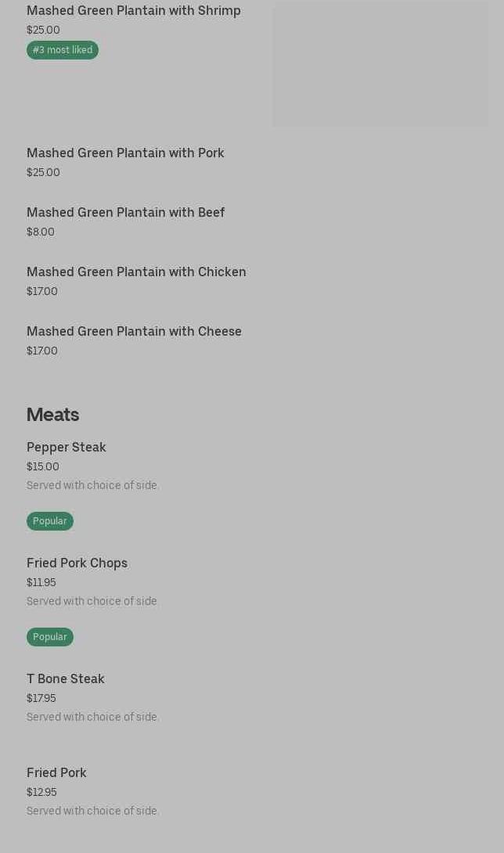504x853 pixels.
Task: Open the T Bone Steak item
Action: [66, 679]
